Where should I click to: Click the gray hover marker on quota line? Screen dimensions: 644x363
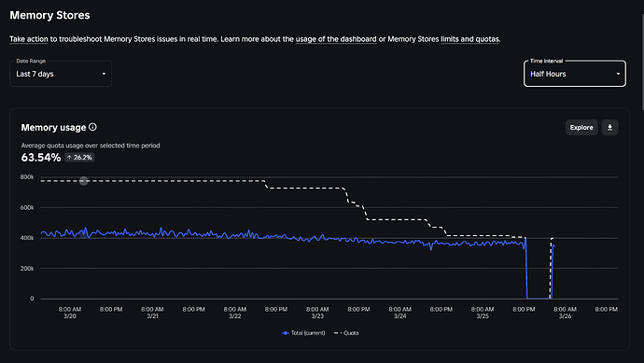coord(84,181)
